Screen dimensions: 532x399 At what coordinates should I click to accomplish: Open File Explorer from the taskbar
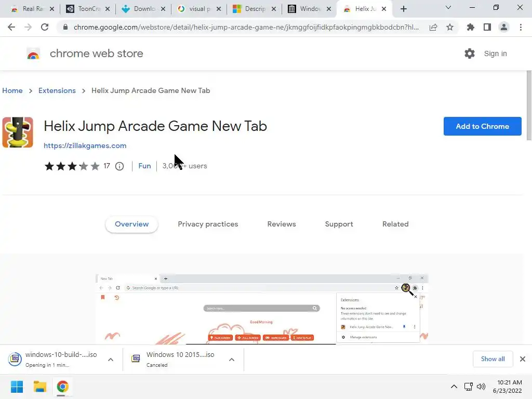[x=39, y=387]
